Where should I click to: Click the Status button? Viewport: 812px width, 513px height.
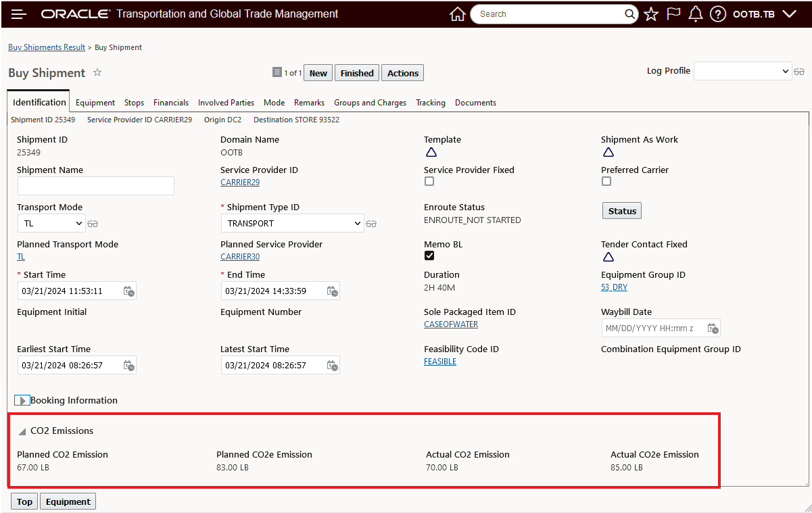click(x=622, y=211)
